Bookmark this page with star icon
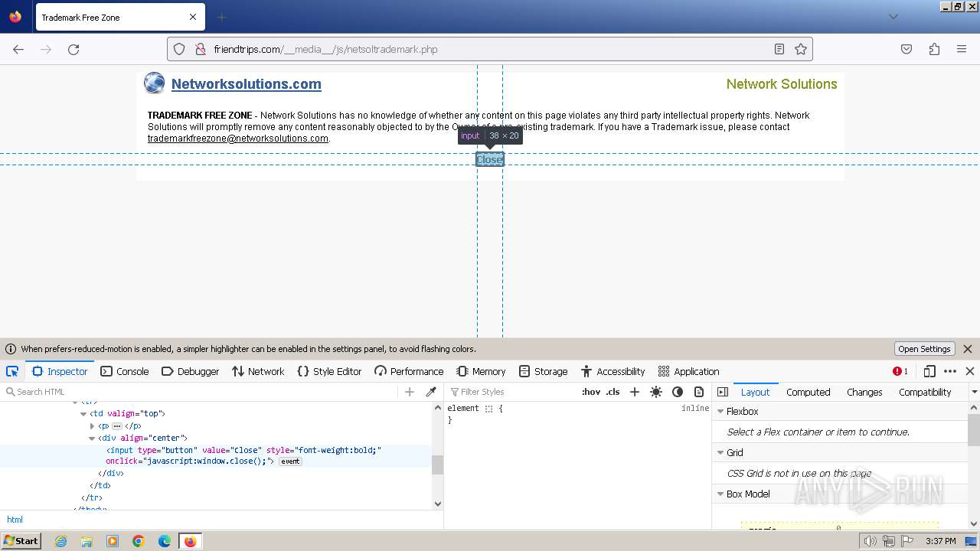Image resolution: width=980 pixels, height=551 pixels. 801,49
